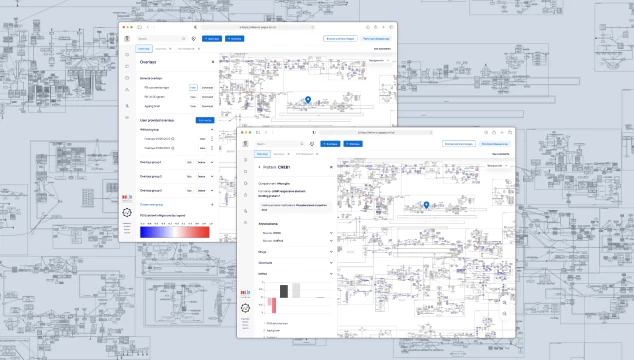Open Background dropdown in Overlays window map

[379, 61]
